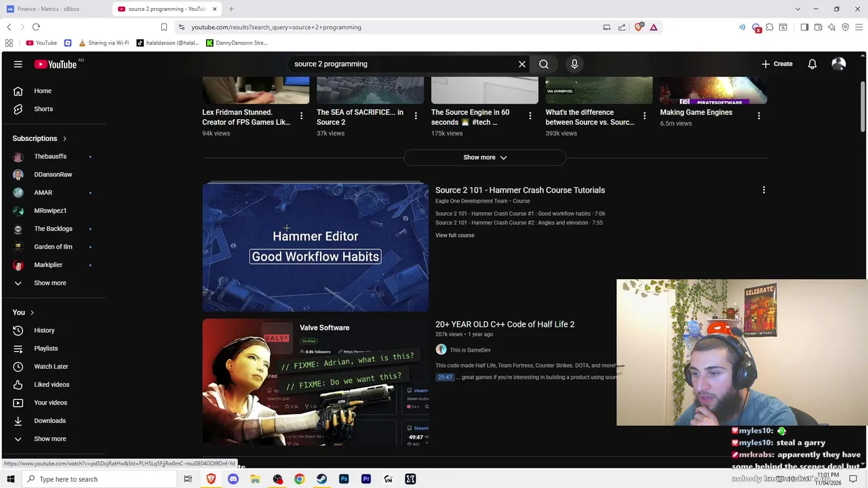Close the source 2 programming tab
This screenshot has height=488, width=868.
215,9
